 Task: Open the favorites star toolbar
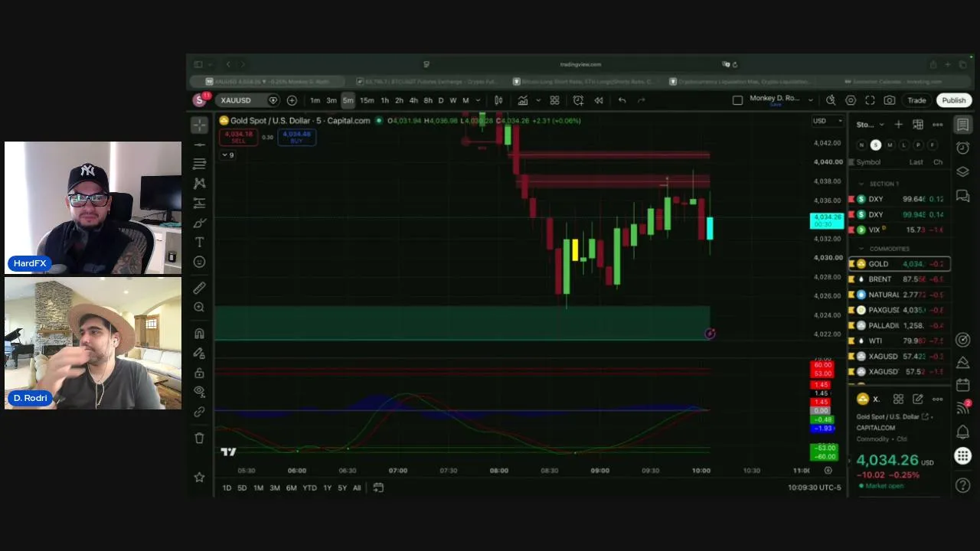200,478
